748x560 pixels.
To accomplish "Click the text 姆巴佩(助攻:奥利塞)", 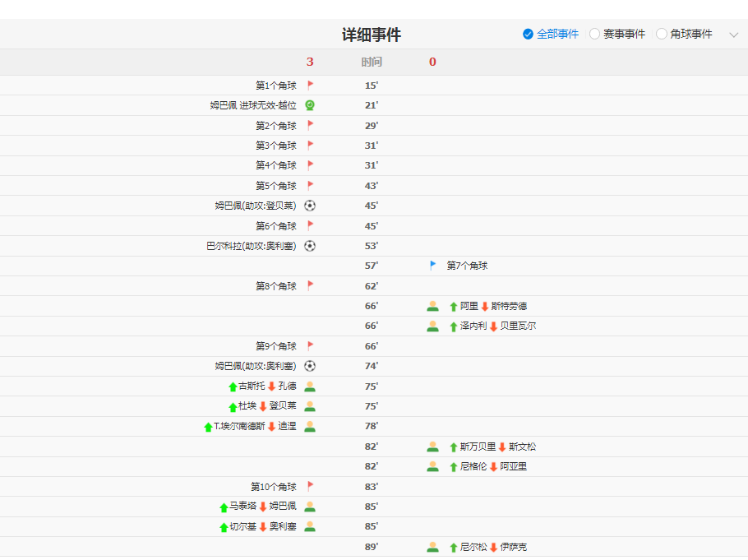I will pyautogui.click(x=256, y=366).
